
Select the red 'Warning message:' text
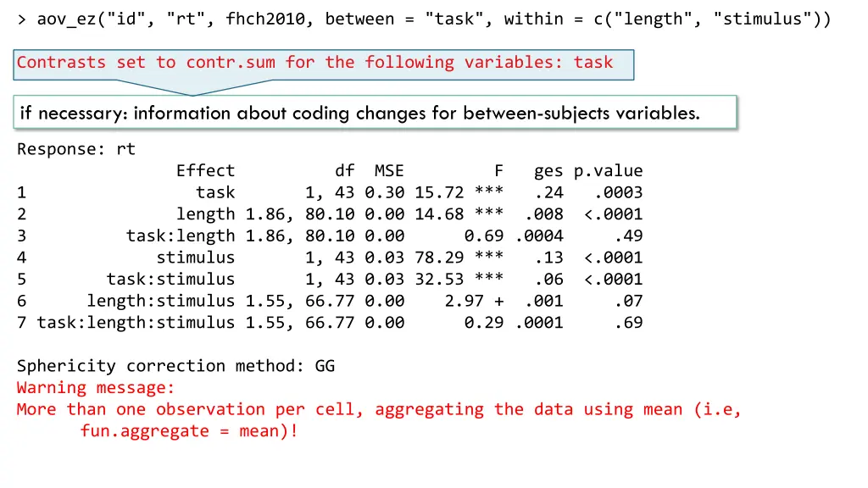[x=96, y=388]
